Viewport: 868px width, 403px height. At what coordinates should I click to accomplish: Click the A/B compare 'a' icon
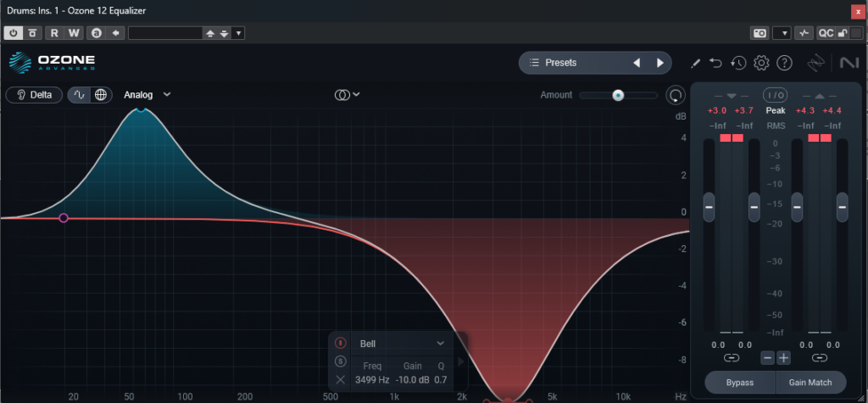click(x=97, y=33)
